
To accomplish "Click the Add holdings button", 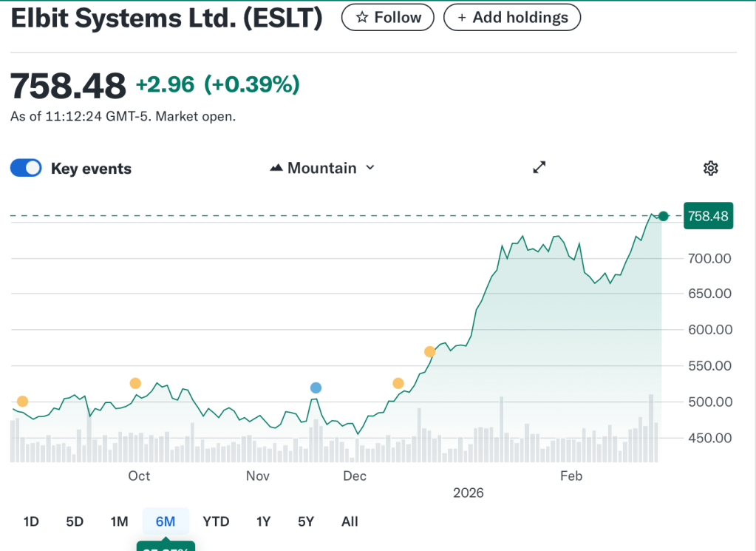I will click(511, 18).
